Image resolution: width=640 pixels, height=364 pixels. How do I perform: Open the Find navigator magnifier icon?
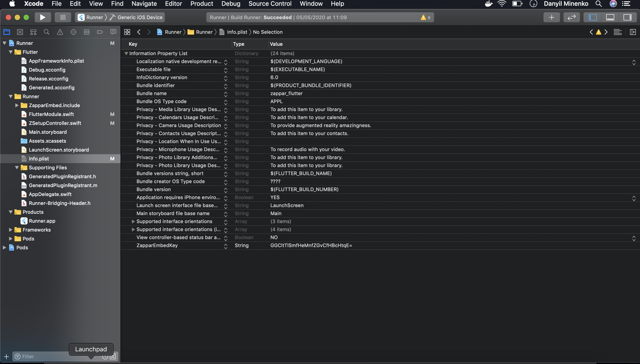[x=46, y=32]
